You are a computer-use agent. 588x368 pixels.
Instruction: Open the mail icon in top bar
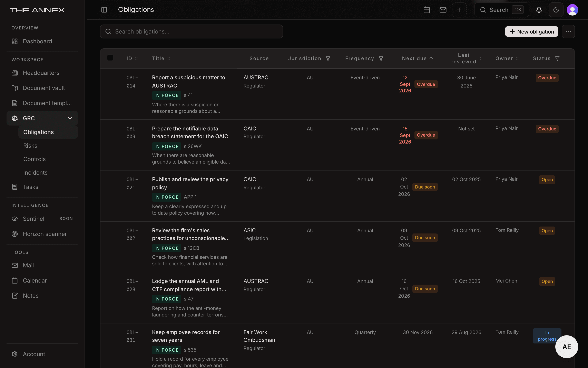click(443, 10)
